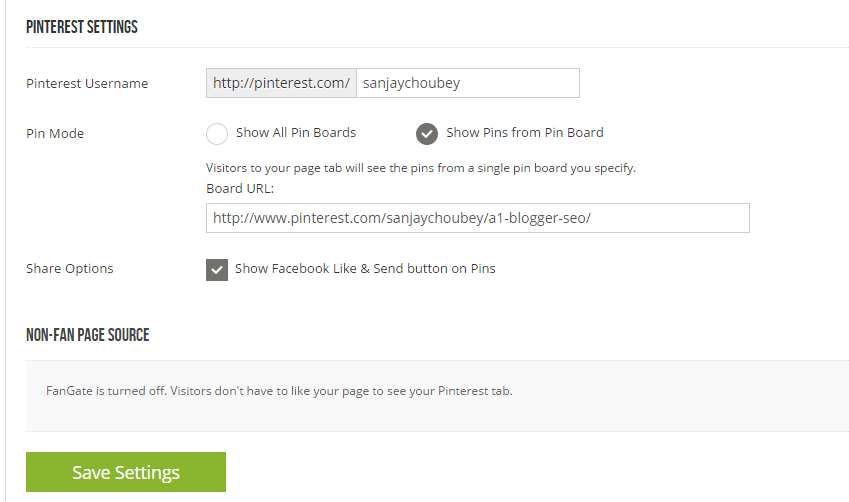Click the "FanGate is turned off" sentence

107,390
